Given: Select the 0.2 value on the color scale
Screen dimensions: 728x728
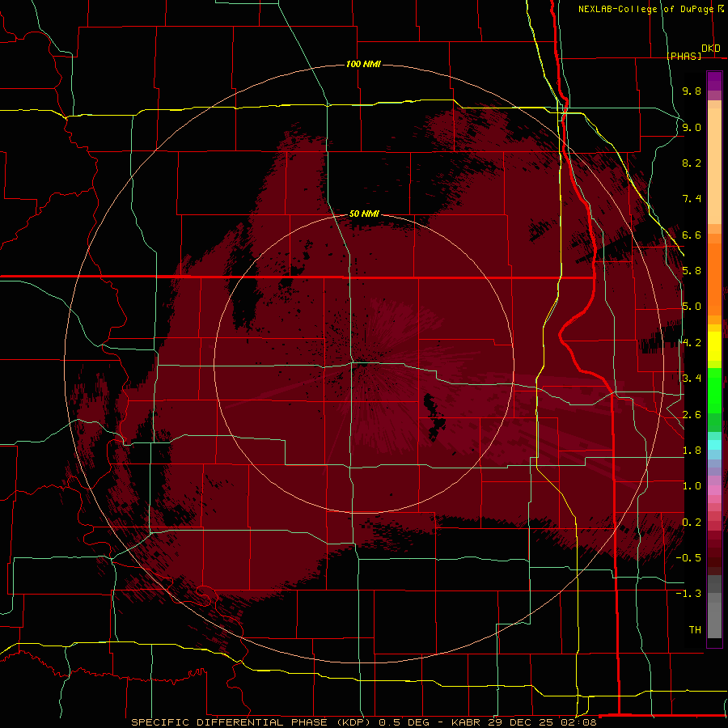Looking at the screenshot, I should (692, 523).
